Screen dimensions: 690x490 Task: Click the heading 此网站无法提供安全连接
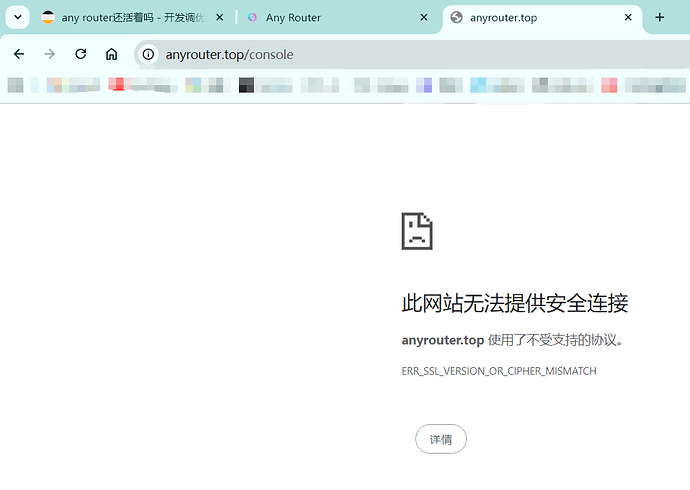pos(515,304)
